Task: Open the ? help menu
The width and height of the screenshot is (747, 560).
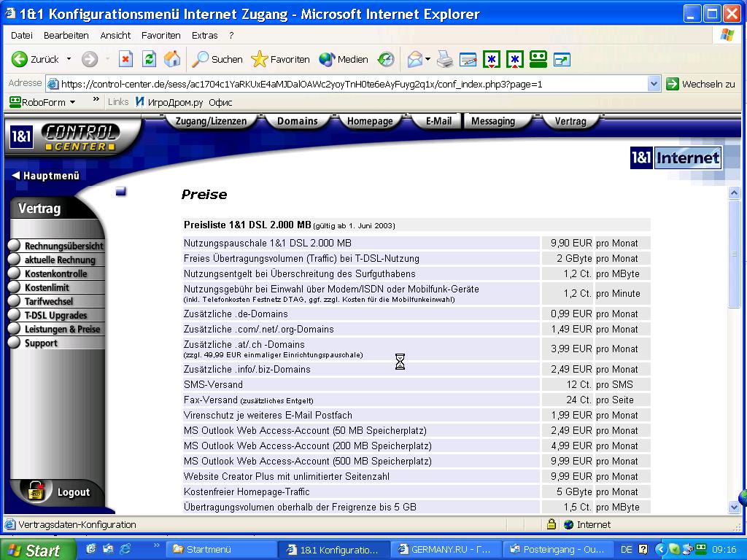Action: click(231, 35)
